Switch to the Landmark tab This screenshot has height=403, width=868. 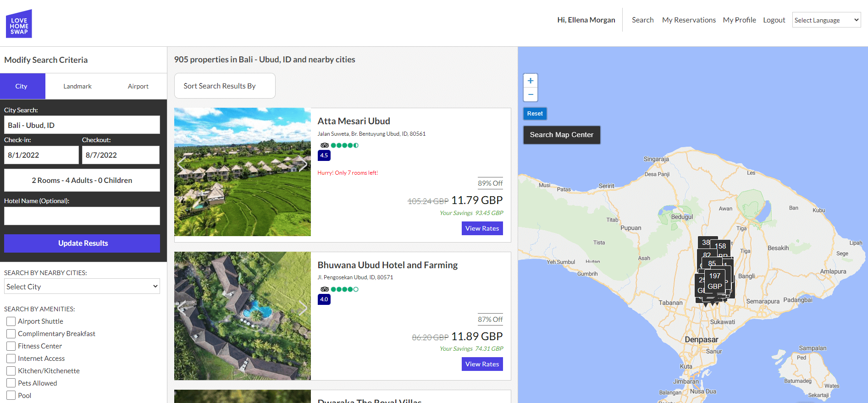[x=77, y=86]
